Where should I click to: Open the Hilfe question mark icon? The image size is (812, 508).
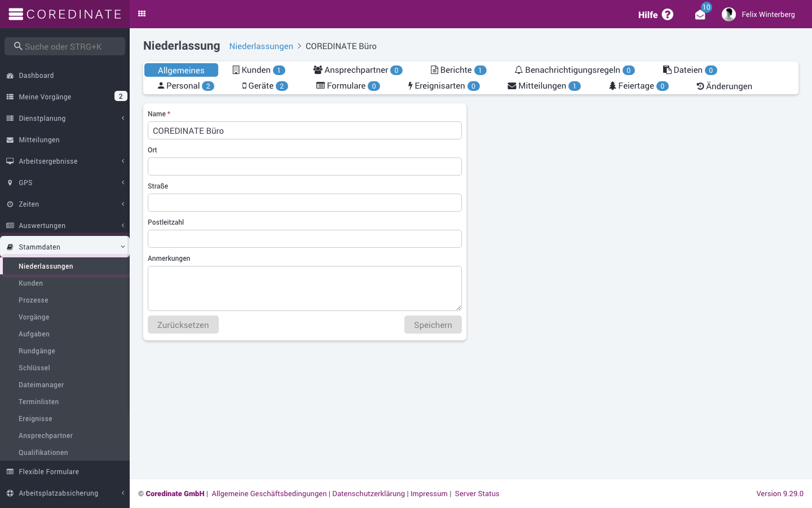tap(668, 15)
